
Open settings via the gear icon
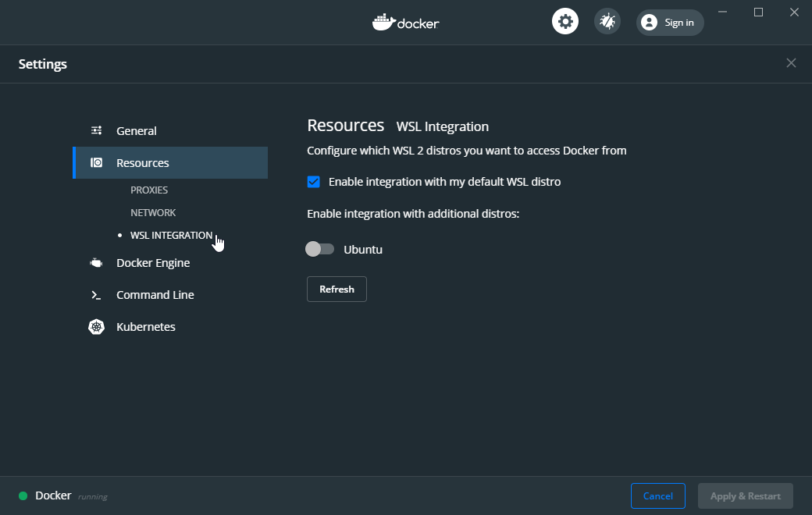pos(565,22)
